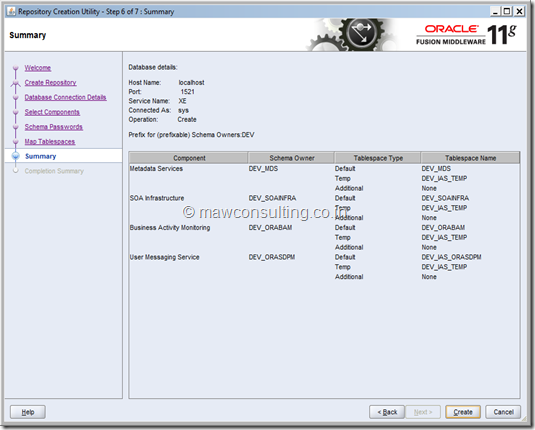The width and height of the screenshot is (535, 430).
Task: Open the Create Repository step
Action: click(x=50, y=83)
